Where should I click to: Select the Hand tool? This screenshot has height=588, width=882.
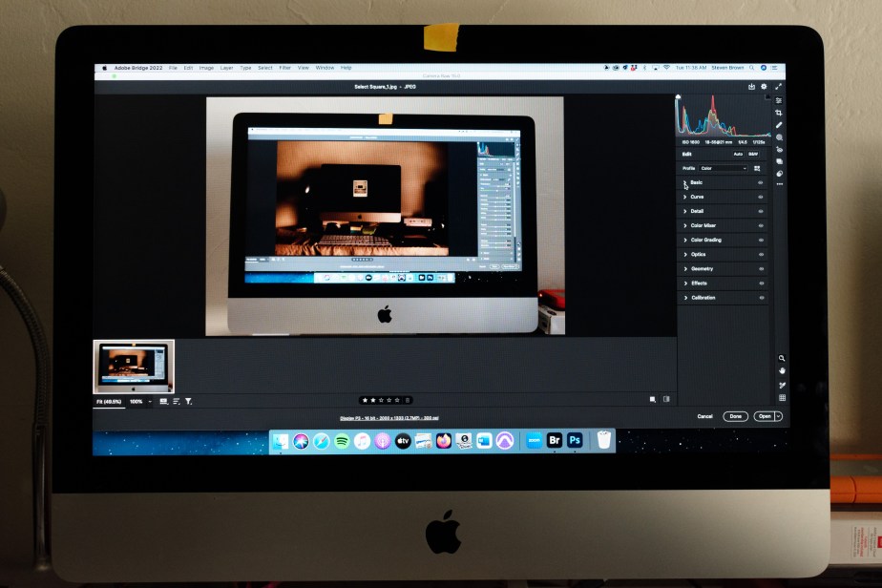pos(781,371)
